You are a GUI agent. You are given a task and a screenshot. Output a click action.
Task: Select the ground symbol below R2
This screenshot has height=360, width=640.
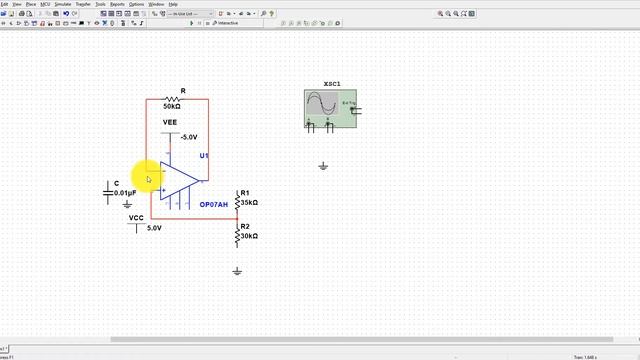[237, 271]
